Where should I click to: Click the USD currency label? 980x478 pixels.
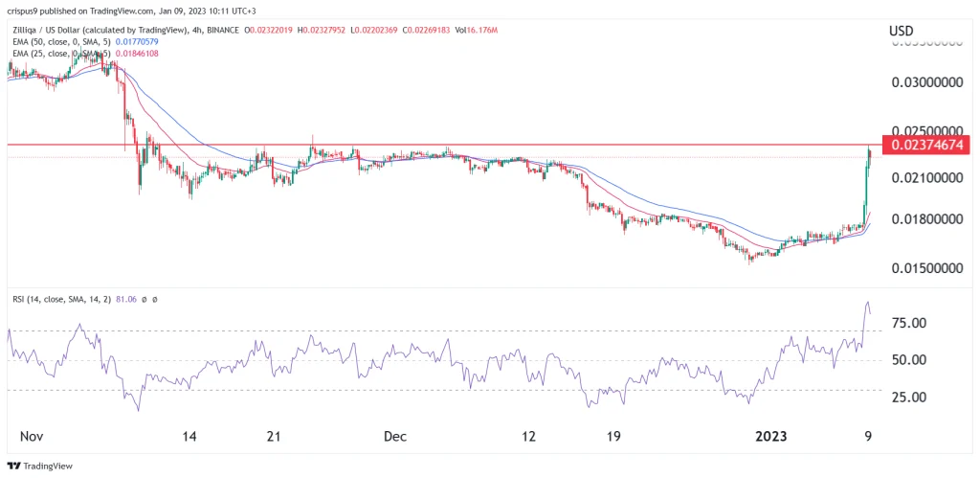(x=901, y=32)
